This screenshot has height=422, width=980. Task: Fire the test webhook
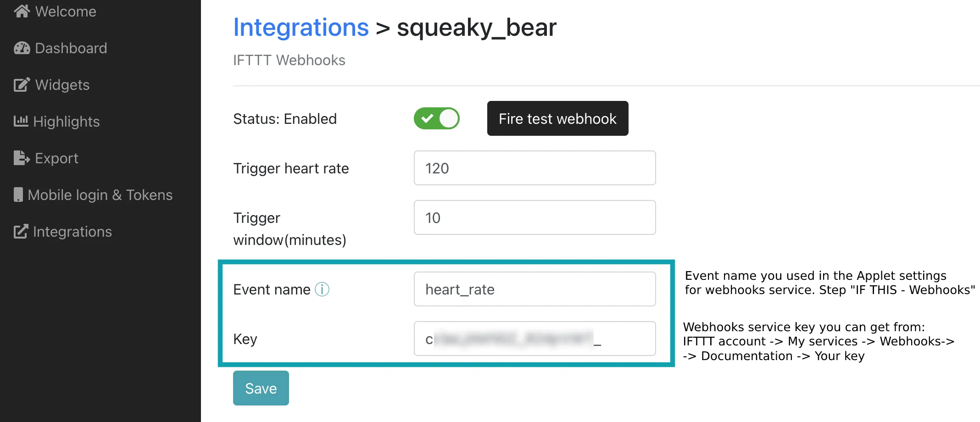pos(557,118)
